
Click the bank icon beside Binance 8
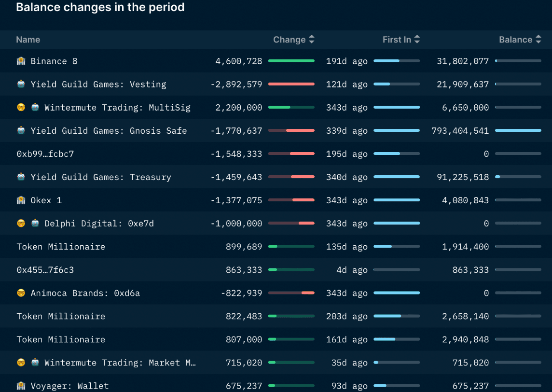tap(21, 61)
